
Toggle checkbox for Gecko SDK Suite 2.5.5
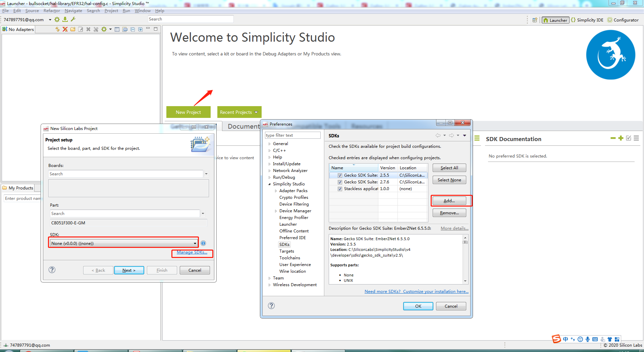340,175
